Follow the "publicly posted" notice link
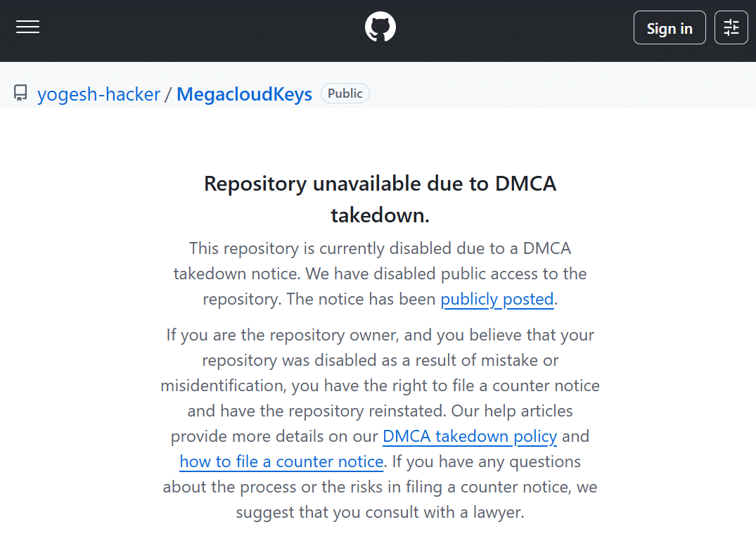Image resolution: width=756 pixels, height=534 pixels. 497,299
